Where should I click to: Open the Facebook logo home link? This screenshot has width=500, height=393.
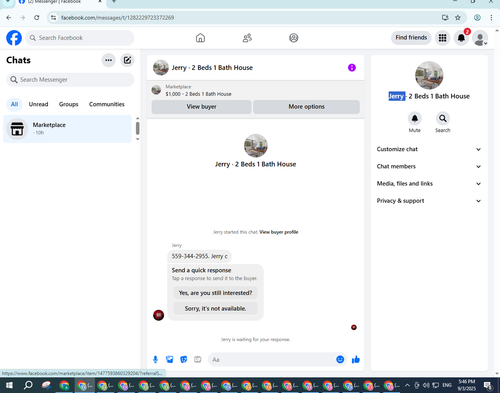tap(14, 38)
